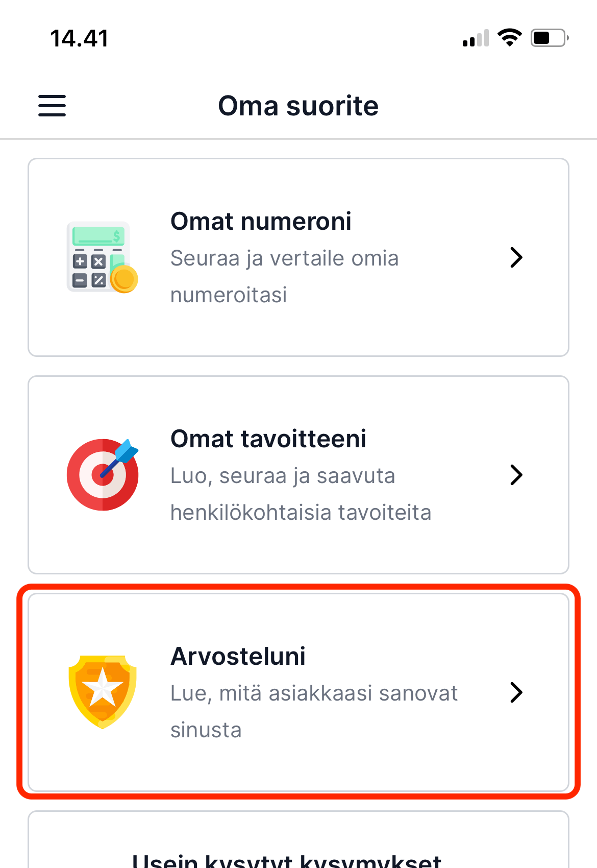Tap the 14.41 clock in status bar

point(79,38)
